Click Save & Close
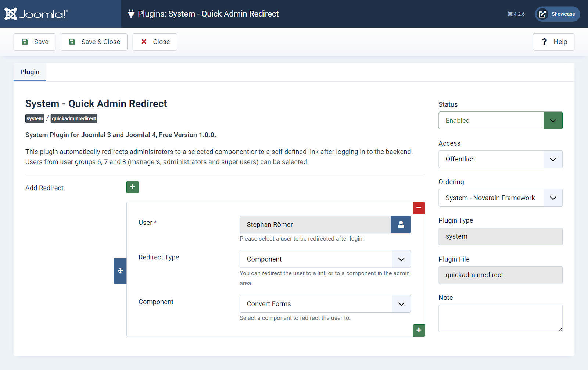 [94, 42]
